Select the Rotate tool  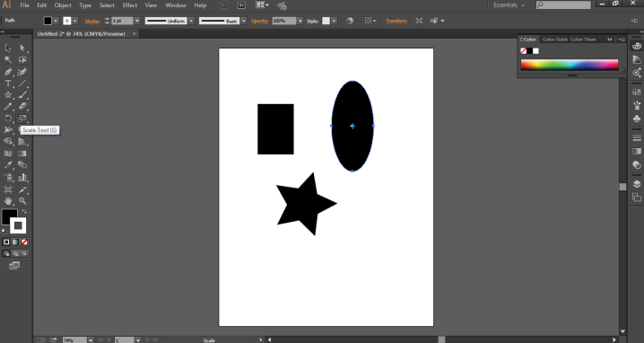pyautogui.click(x=8, y=119)
